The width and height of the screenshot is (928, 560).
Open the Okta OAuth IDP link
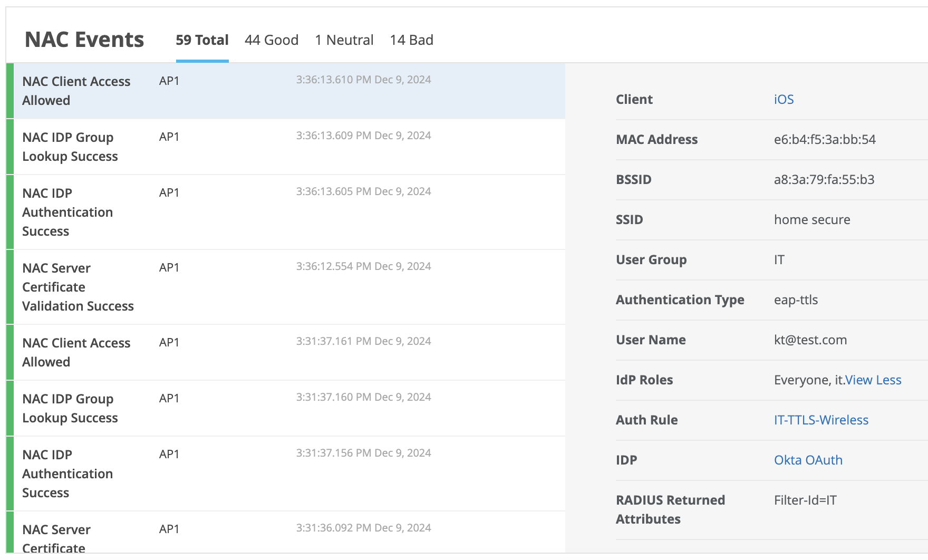(808, 460)
